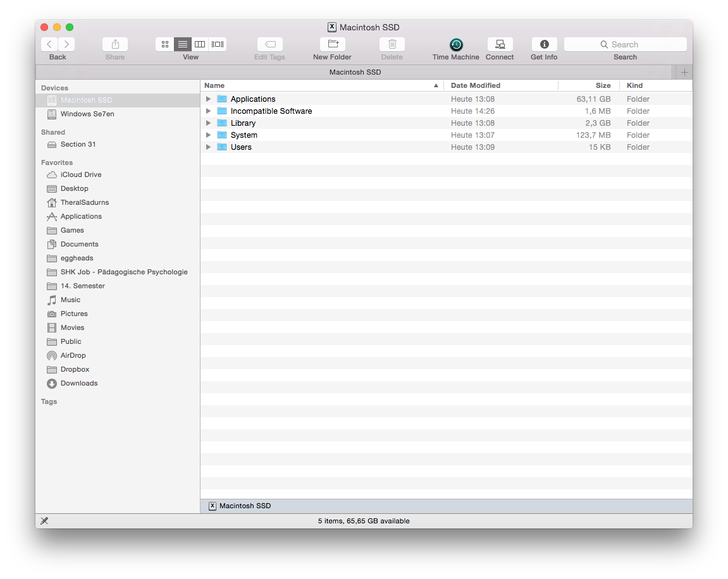Click the Connect to server icon
Screen dimensions: 728x579
coord(500,44)
